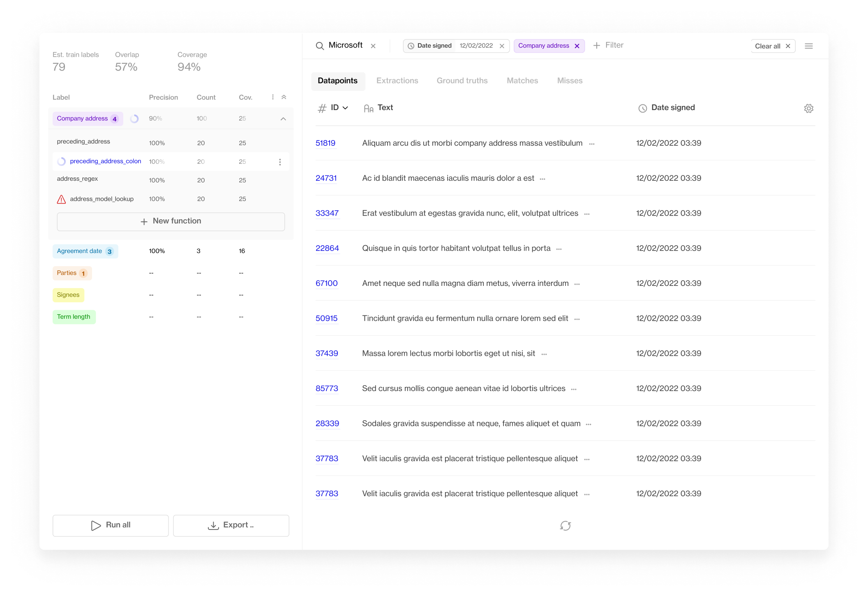Image resolution: width=868 pixels, height=596 pixels.
Task: Collapse all labels with double chevron
Action: tap(284, 97)
